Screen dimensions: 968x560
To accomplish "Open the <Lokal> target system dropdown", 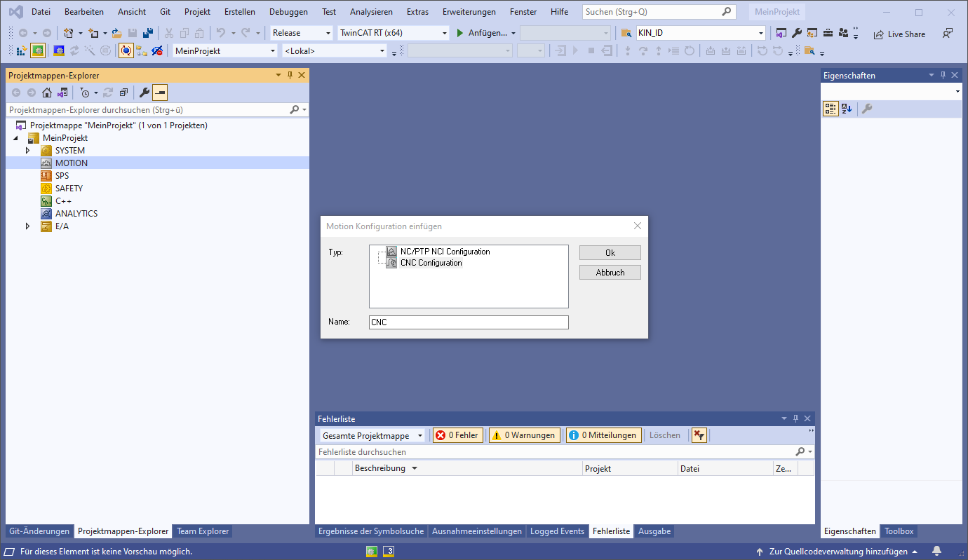I will tap(335, 50).
